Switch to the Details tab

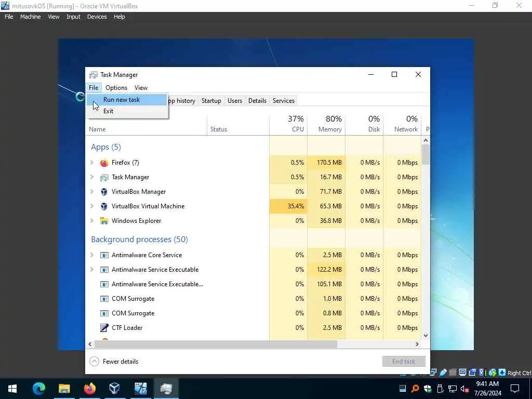tap(257, 101)
